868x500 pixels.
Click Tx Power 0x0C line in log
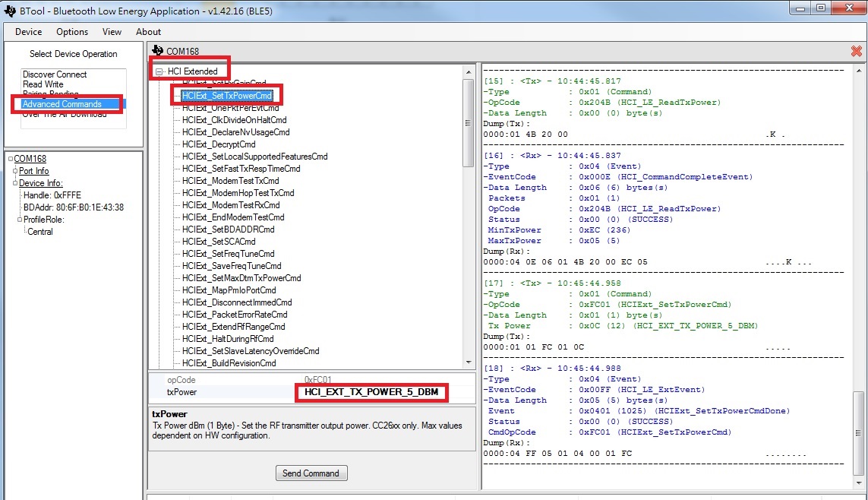coord(623,326)
